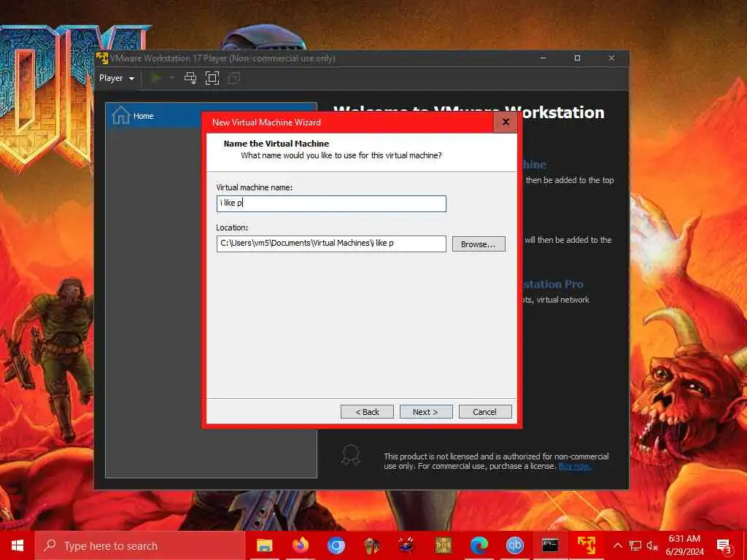The height and width of the screenshot is (560, 747).
Task: Show hidden system tray icons
Action: (617, 545)
